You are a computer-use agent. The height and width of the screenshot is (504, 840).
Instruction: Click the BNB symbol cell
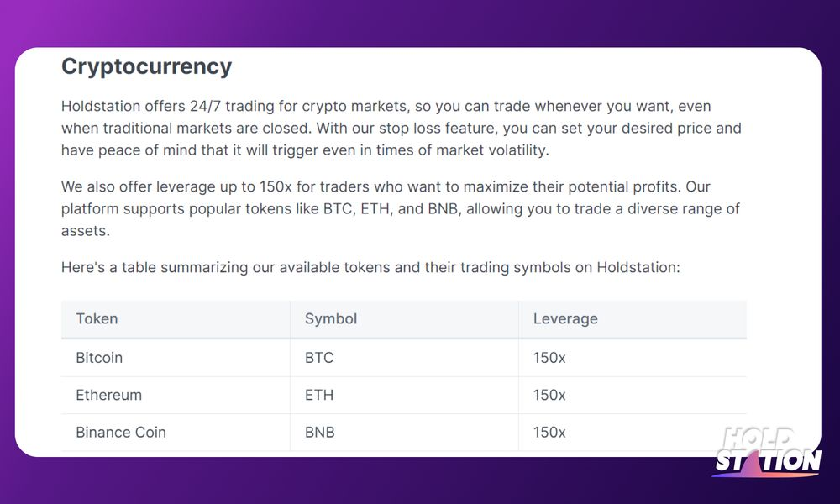(404, 433)
